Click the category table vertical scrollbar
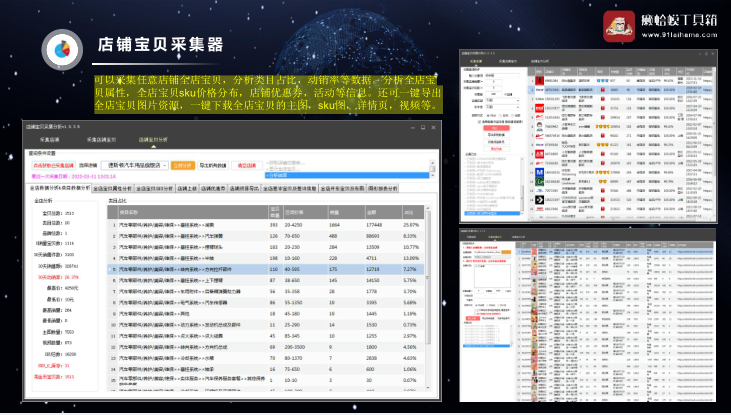731x415 pixels. point(428,298)
